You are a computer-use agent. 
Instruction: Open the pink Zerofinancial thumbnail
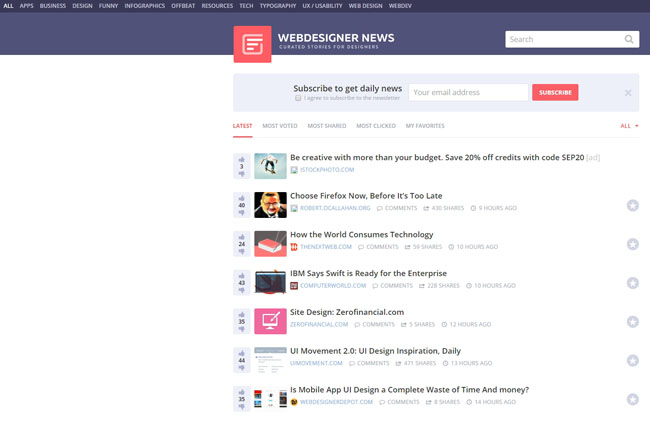point(270,321)
